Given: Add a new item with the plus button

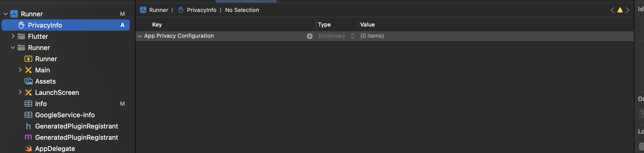Looking at the screenshot, I should 310,36.
